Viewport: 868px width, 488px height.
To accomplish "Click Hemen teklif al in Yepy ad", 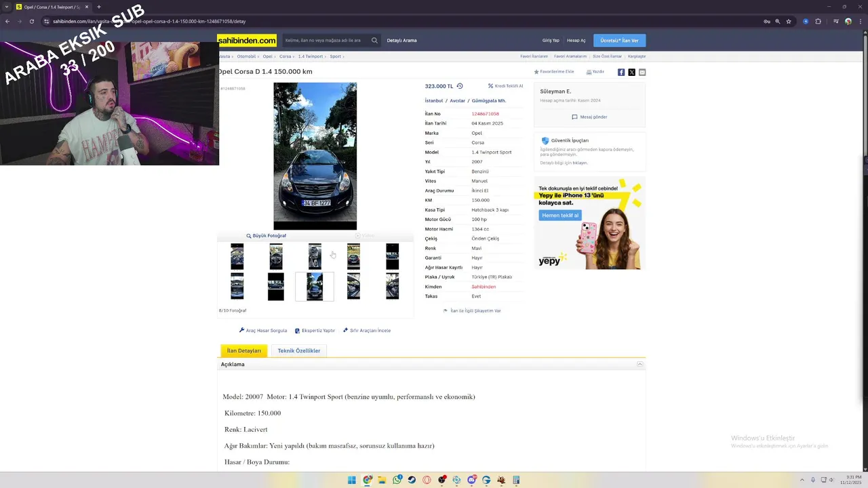I will (x=560, y=216).
